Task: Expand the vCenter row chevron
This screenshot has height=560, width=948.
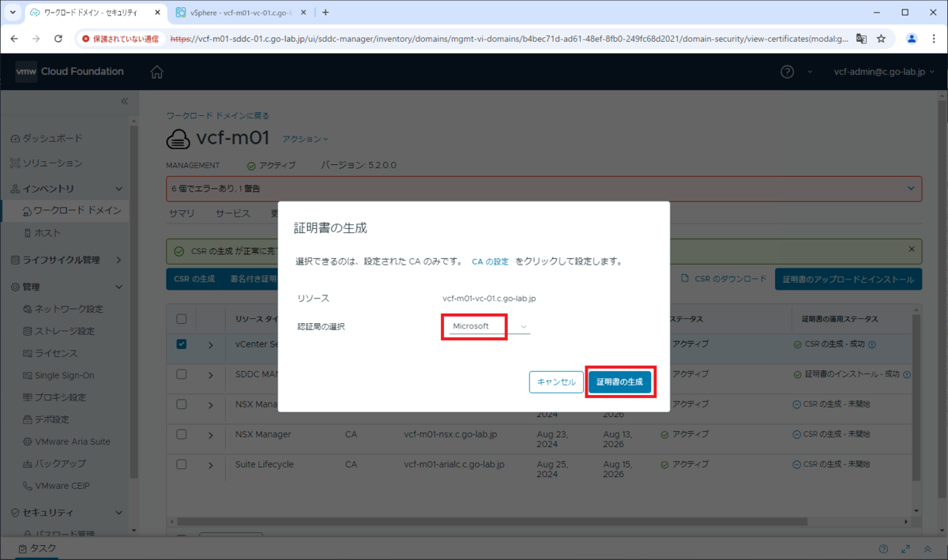Action: point(211,345)
